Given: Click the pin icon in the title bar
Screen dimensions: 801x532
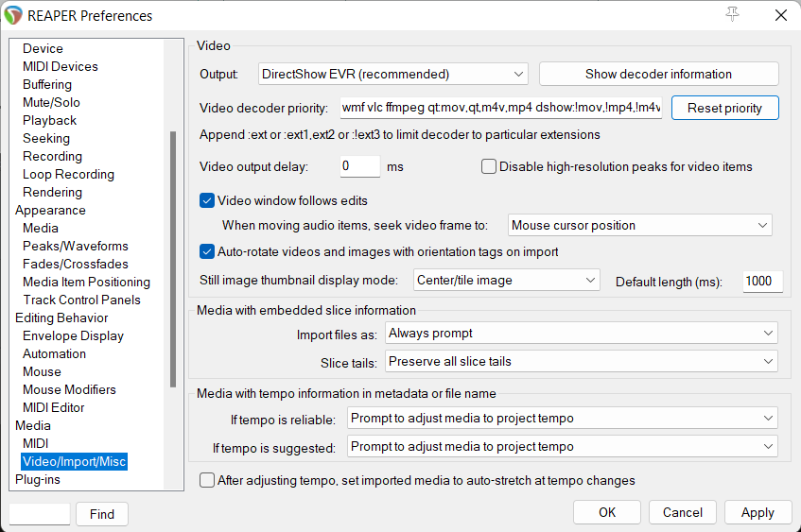Looking at the screenshot, I should point(732,14).
